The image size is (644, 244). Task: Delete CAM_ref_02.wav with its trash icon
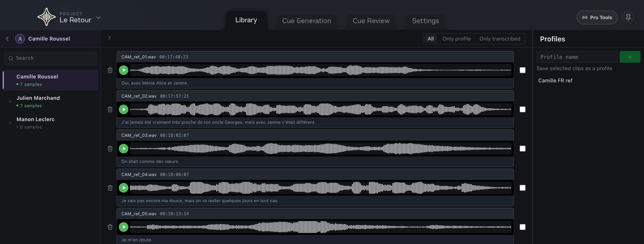coord(110,109)
